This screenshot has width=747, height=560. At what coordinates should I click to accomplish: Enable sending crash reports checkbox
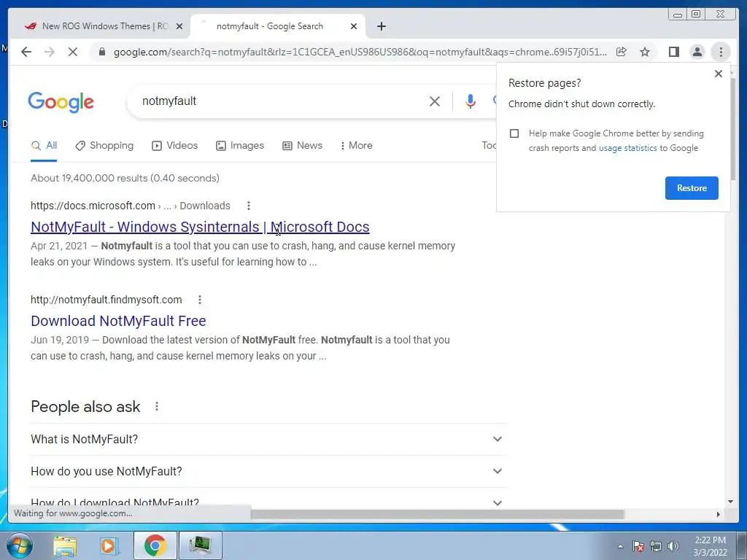tap(514, 133)
